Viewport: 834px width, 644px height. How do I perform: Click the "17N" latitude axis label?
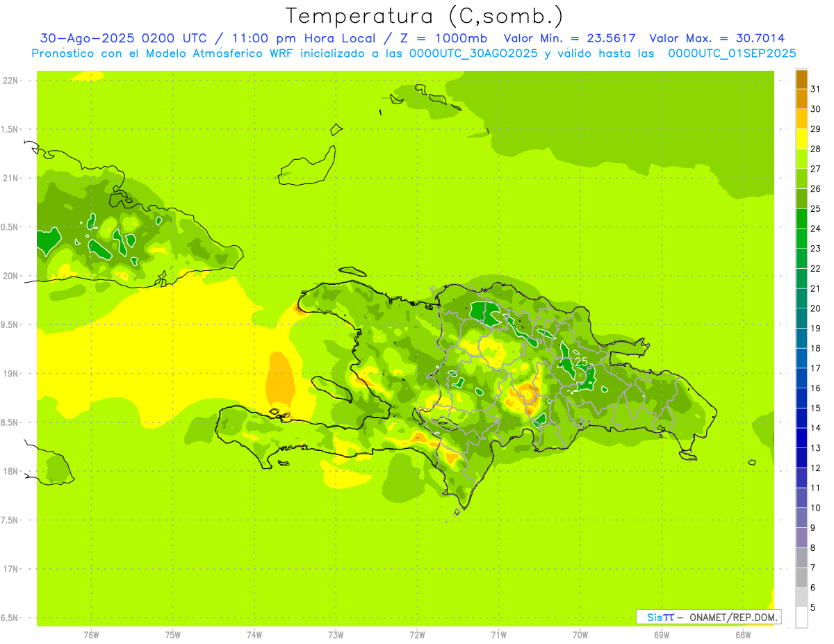point(10,569)
